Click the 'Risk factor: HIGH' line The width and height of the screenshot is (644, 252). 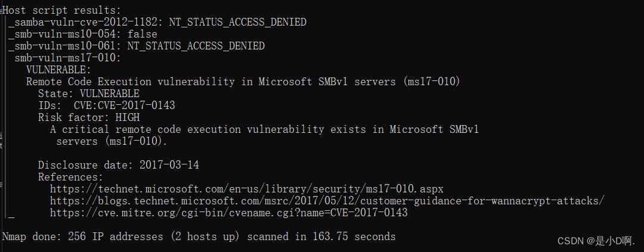tap(89, 117)
